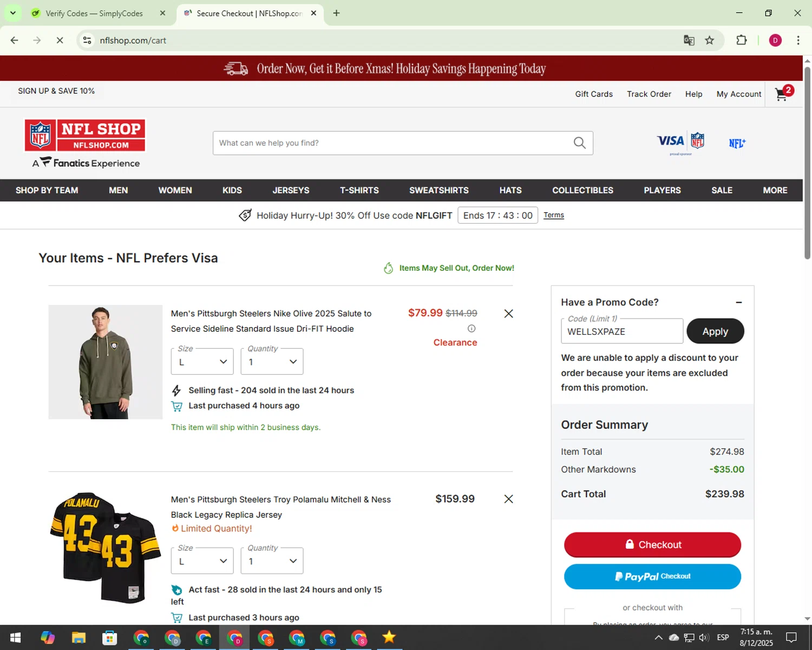
Task: Apply the promo code
Action: [x=715, y=331]
